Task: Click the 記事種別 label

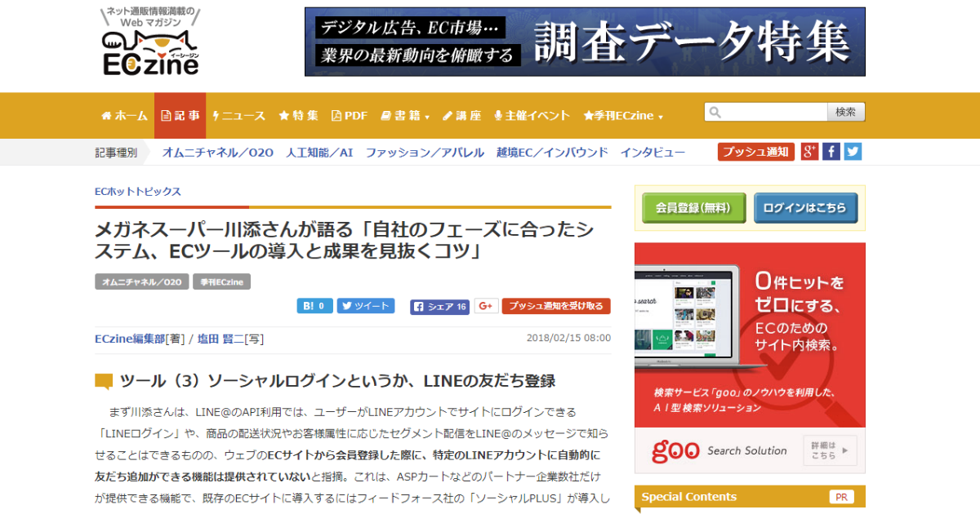Action: pyautogui.click(x=116, y=153)
